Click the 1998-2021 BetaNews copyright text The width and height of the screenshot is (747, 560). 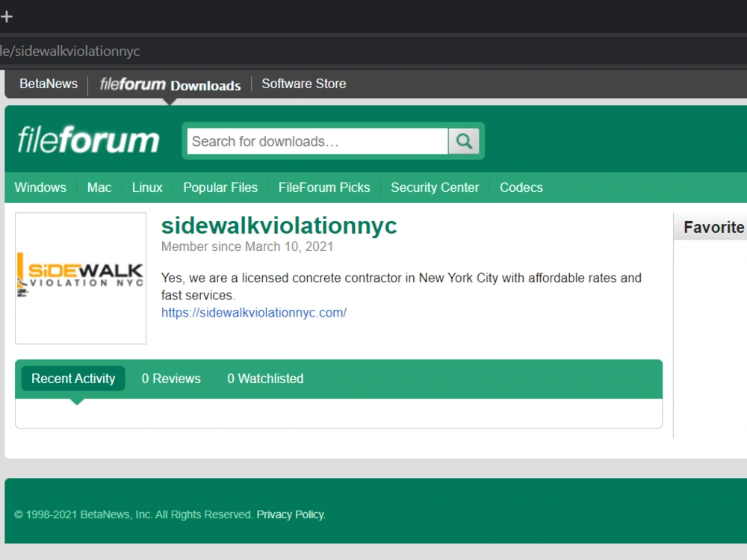pyautogui.click(x=134, y=514)
